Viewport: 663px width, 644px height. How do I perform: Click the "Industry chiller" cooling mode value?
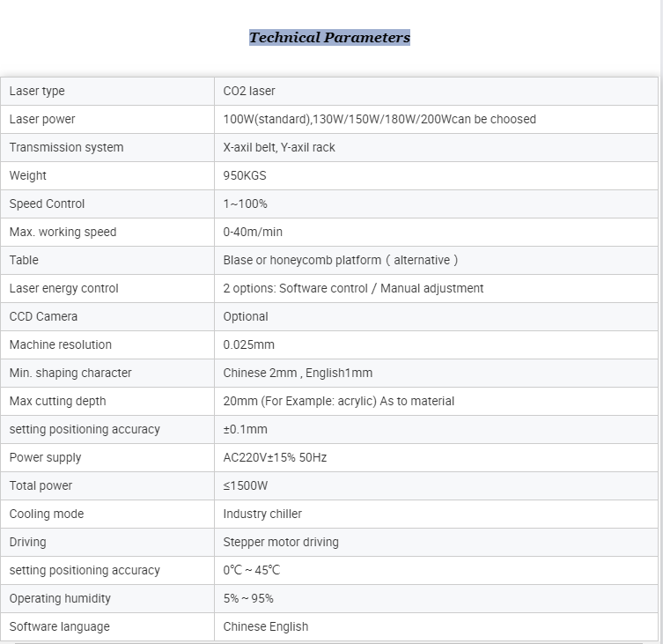coord(262,514)
